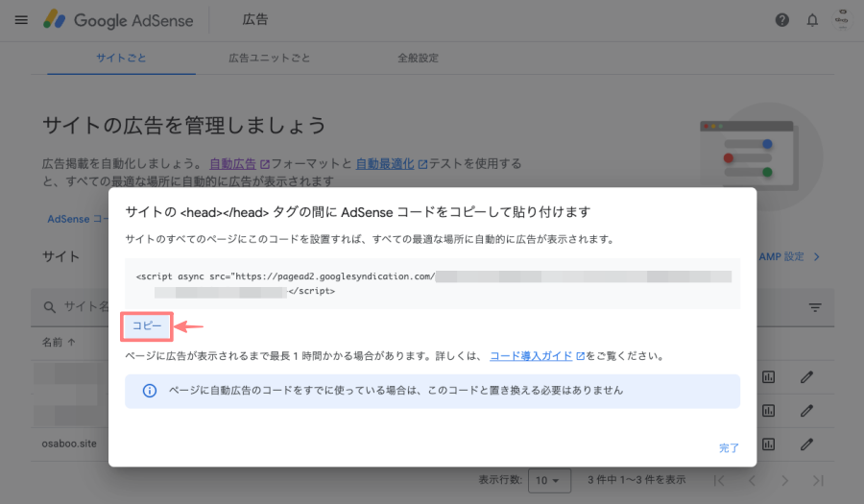The width and height of the screenshot is (864, 504).
Task: Switch to the 全般設定 tab
Action: click(419, 58)
